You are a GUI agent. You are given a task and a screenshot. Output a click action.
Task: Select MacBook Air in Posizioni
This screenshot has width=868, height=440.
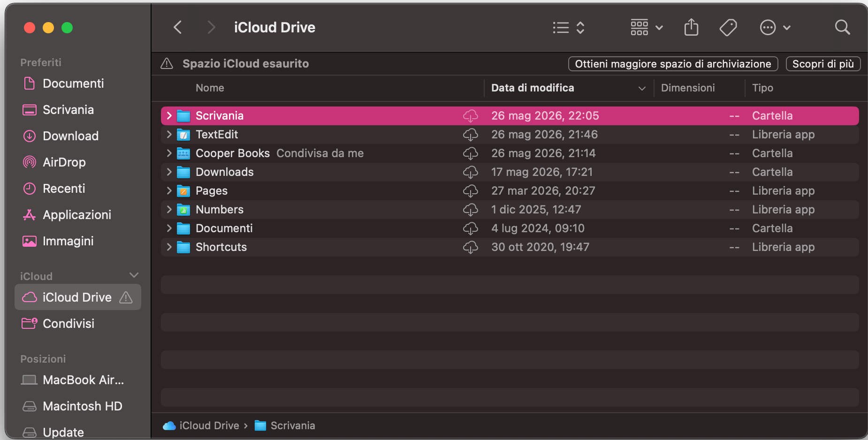[78, 380]
